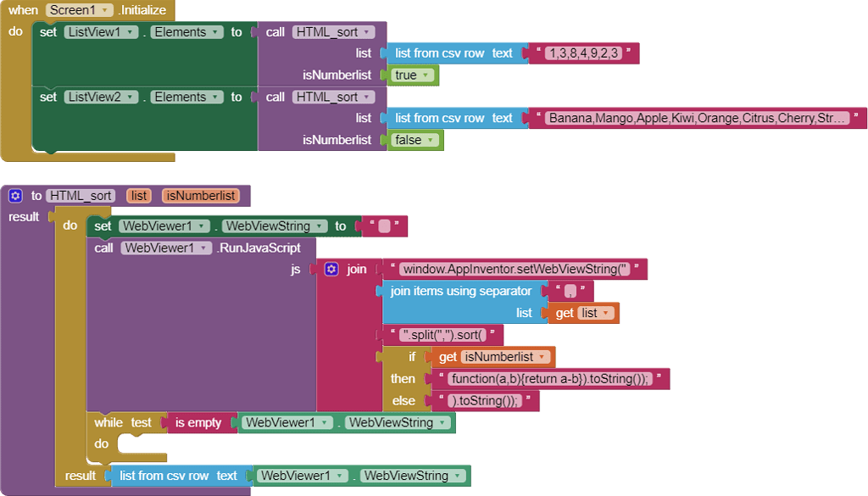This screenshot has width=868, height=496.
Task: Toggle the true boolean block value
Action: [x=414, y=75]
